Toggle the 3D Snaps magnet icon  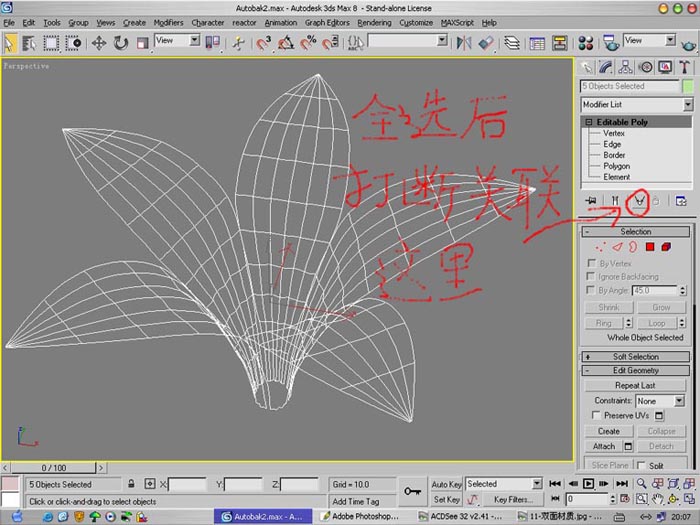click(x=264, y=43)
